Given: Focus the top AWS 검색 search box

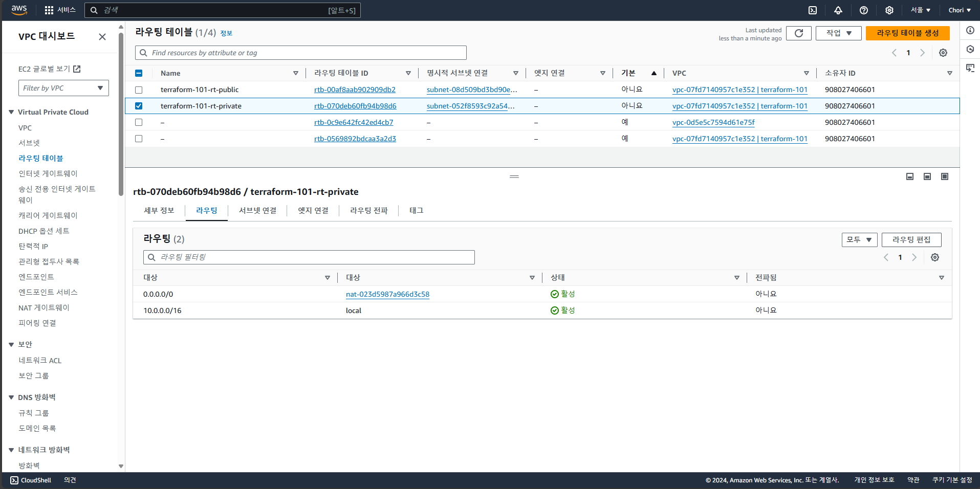Looking at the screenshot, I should coord(223,10).
